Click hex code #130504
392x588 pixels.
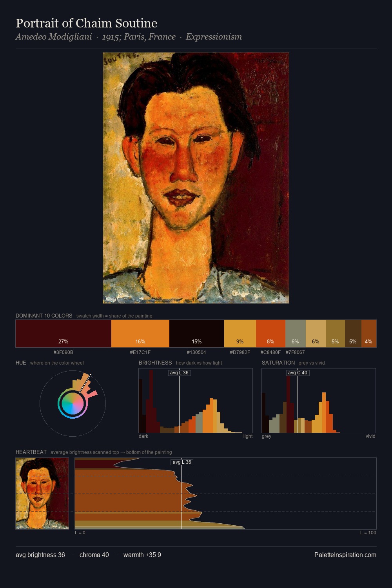click(196, 352)
